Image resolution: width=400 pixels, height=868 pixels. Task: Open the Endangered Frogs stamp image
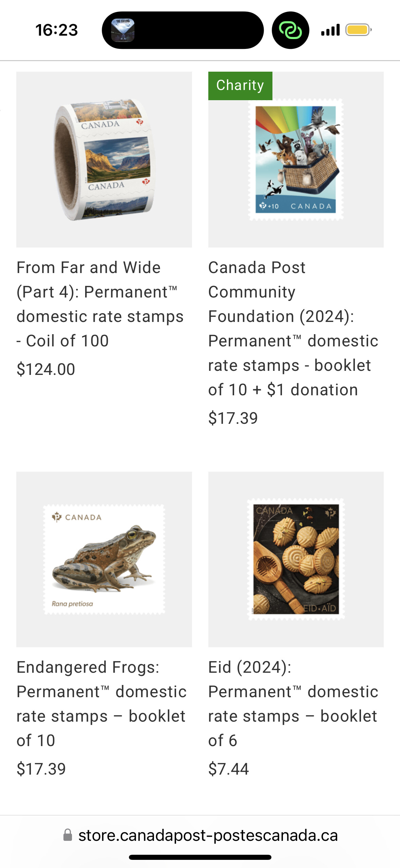point(104,559)
